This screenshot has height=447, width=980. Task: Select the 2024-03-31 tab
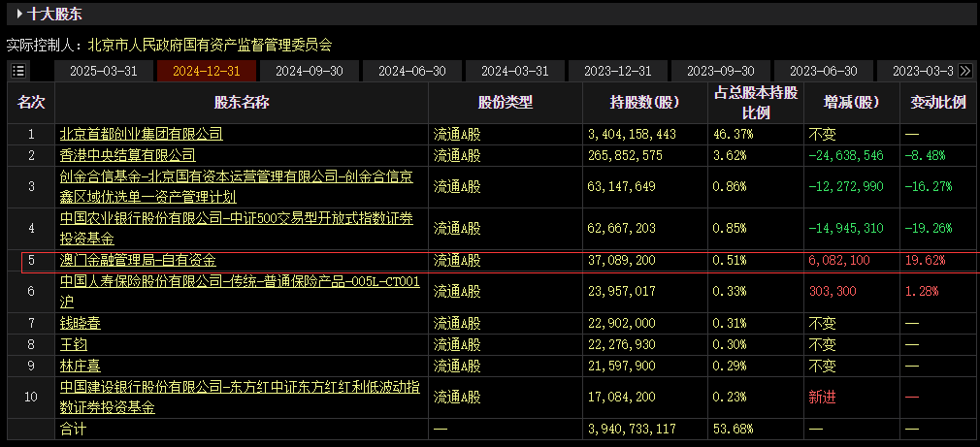click(514, 71)
